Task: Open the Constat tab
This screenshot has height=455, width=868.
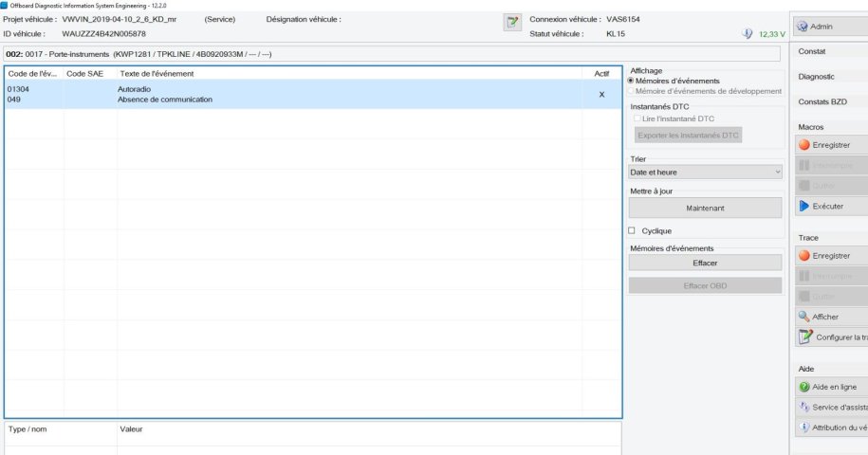Action: tap(811, 51)
